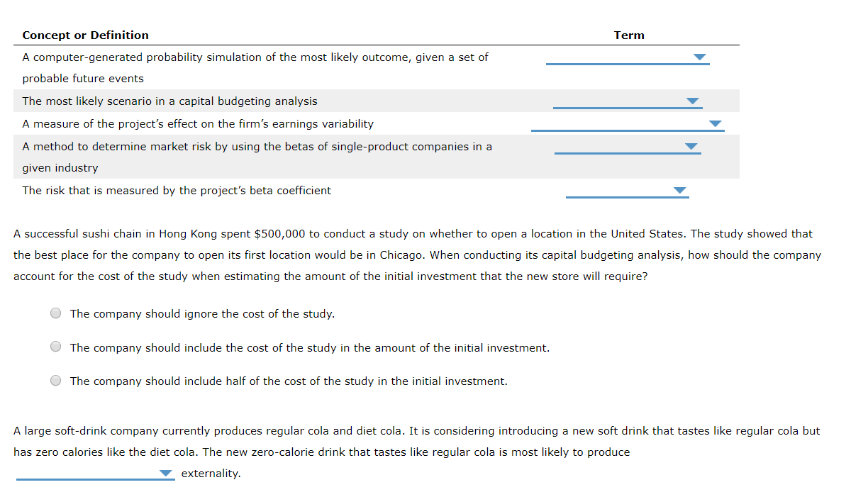Click the blue arrow on the probability simulation Term dropdown
868x492 pixels.
point(700,57)
